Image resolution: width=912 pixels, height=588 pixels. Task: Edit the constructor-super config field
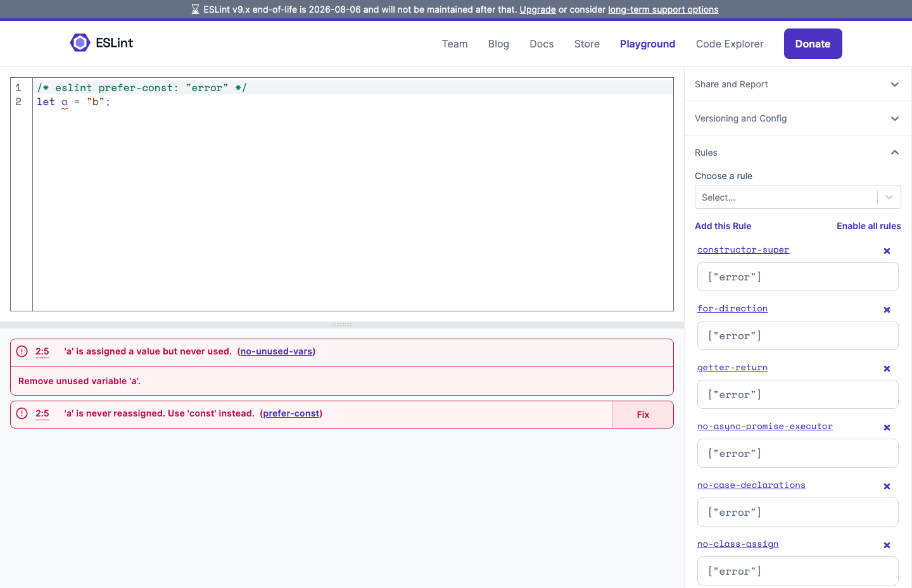pyautogui.click(x=798, y=277)
